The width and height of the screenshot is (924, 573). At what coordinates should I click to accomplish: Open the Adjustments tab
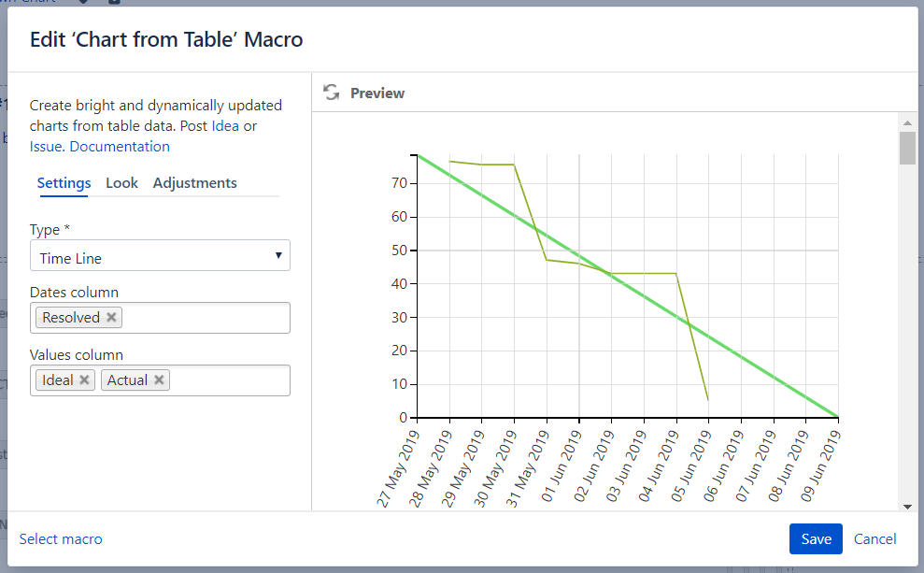coord(194,183)
